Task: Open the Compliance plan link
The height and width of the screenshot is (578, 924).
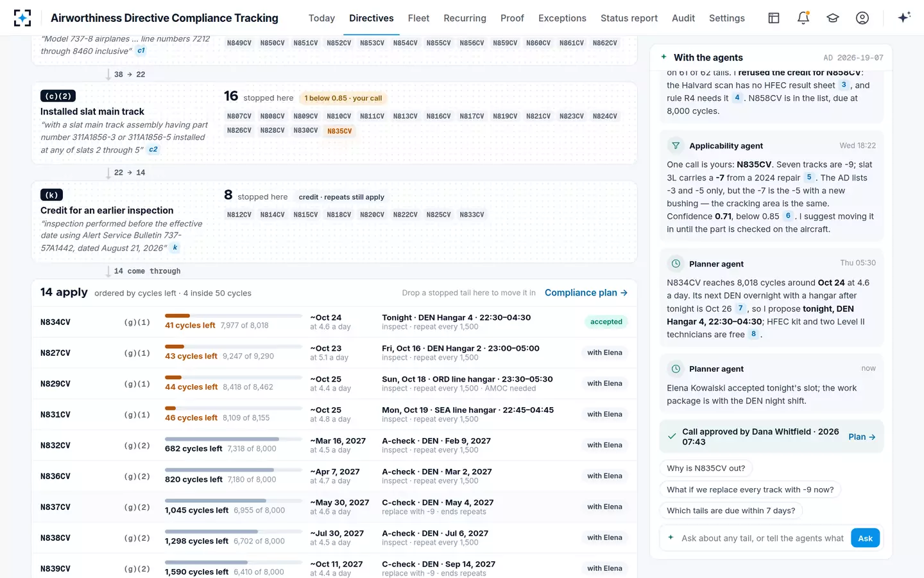Action: click(586, 293)
